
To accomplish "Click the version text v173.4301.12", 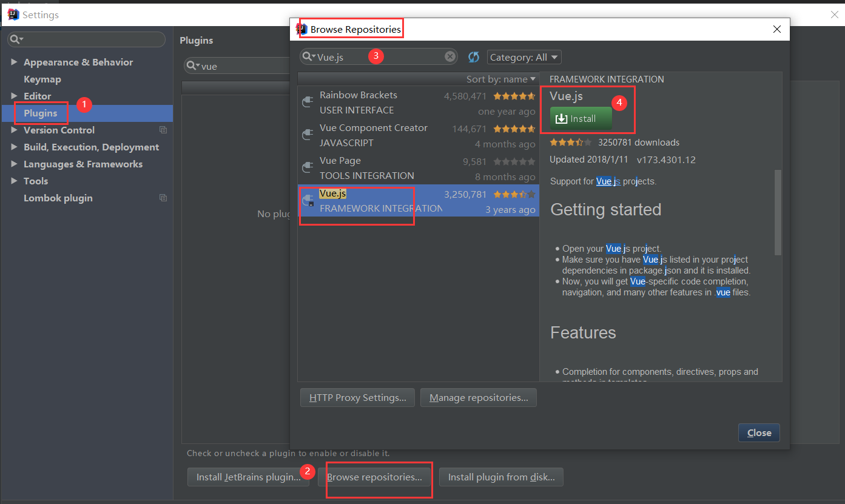I will point(666,160).
